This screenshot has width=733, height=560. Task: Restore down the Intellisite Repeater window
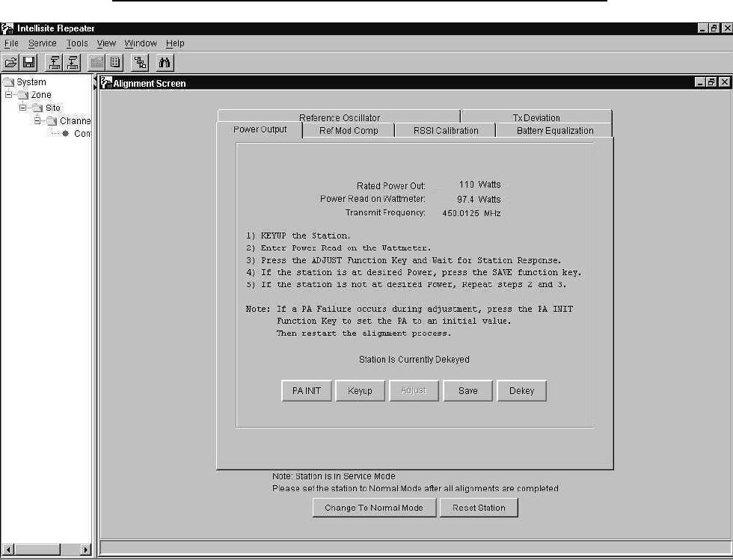pos(714,28)
